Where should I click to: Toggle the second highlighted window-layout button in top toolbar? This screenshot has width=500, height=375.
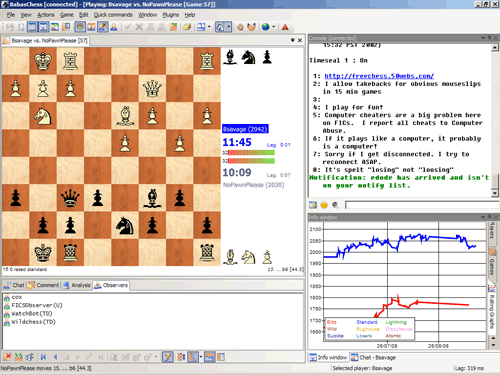(x=43, y=27)
